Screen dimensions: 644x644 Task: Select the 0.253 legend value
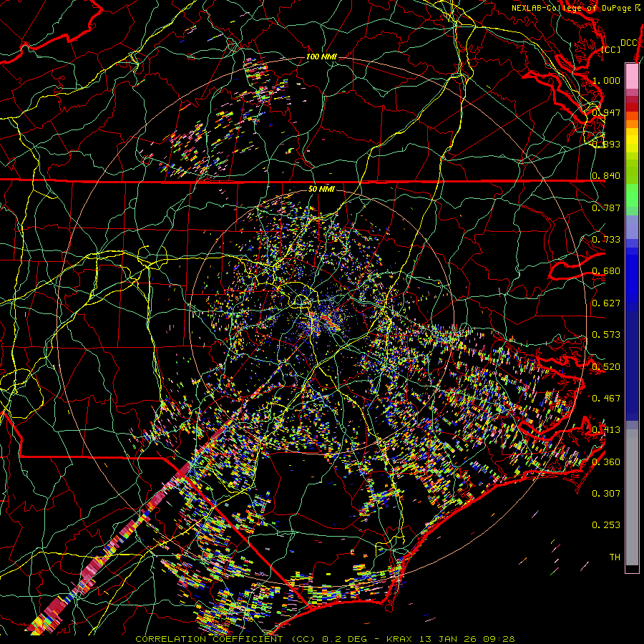[x=606, y=525]
